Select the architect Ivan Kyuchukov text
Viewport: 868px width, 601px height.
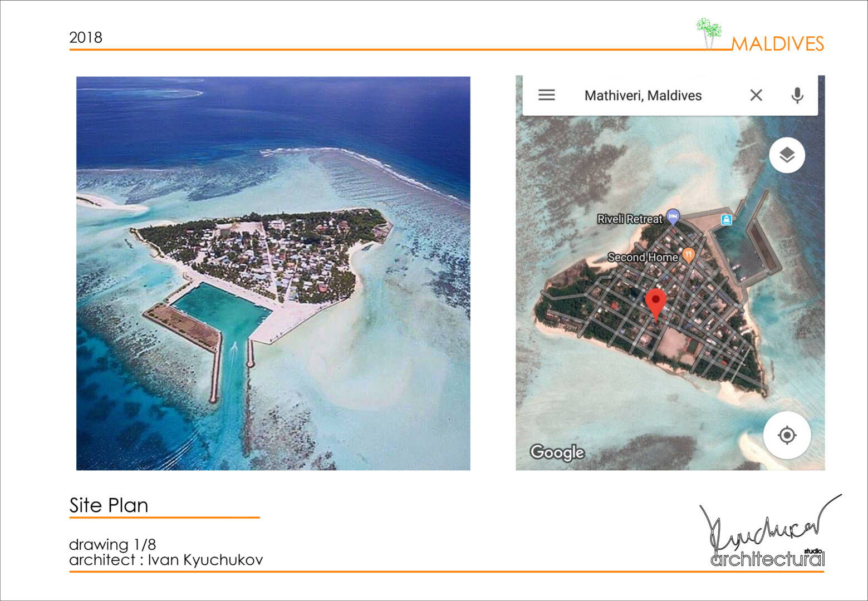tap(166, 560)
